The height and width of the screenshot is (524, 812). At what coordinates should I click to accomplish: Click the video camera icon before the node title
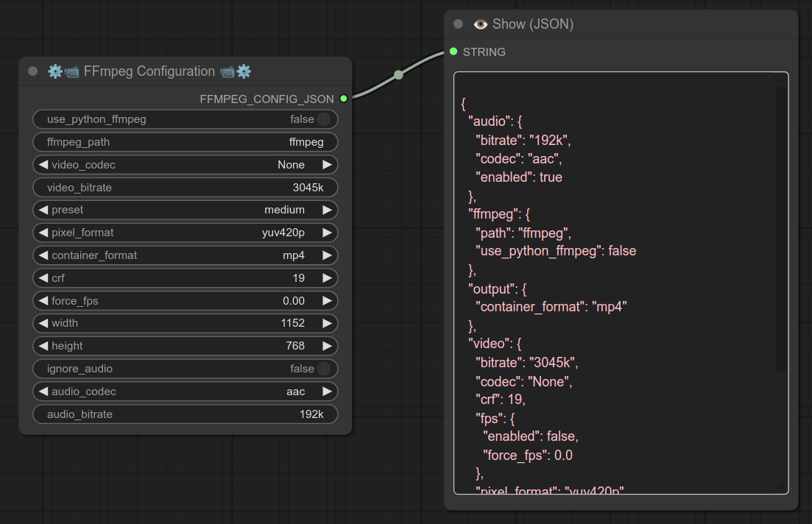(72, 71)
